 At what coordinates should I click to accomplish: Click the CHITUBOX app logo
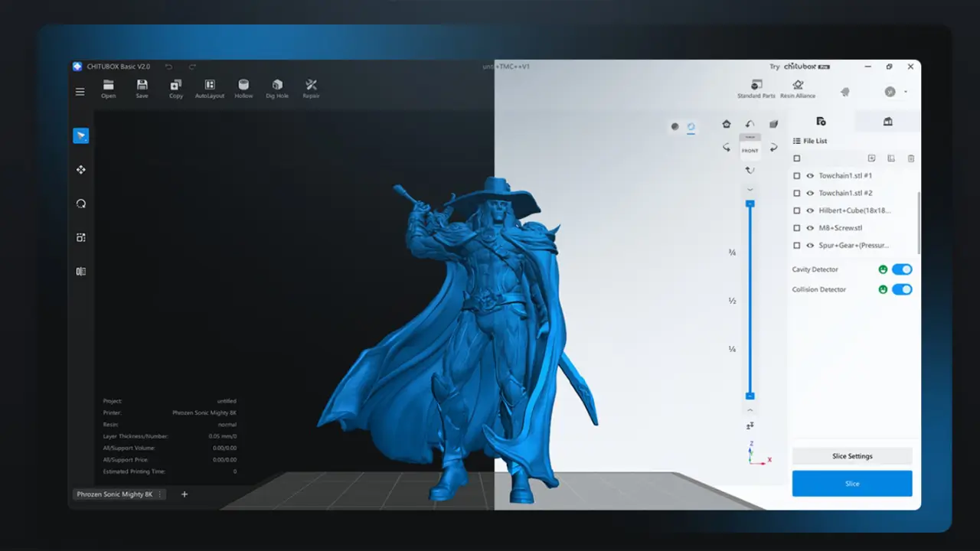(77, 67)
